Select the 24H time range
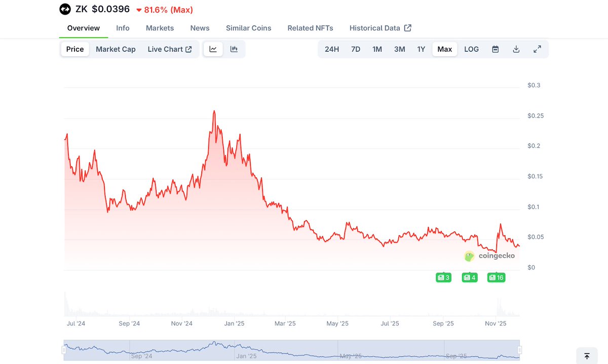 coord(332,49)
